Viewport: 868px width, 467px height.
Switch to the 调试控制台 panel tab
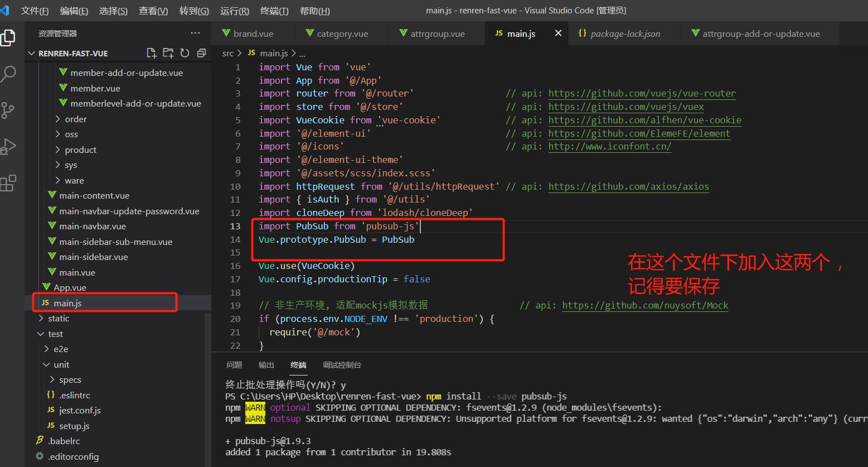pyautogui.click(x=342, y=365)
